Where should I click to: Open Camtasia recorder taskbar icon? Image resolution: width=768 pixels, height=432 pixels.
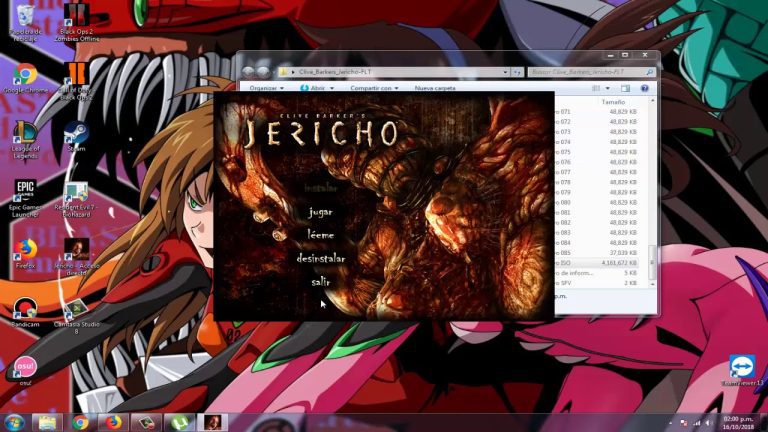pos(146,422)
